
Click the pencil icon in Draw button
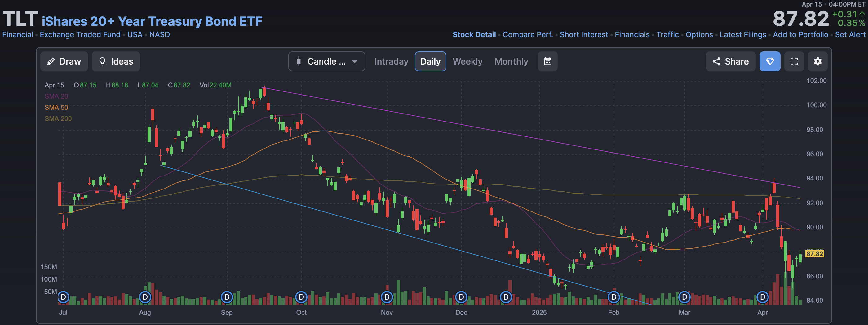(x=51, y=61)
